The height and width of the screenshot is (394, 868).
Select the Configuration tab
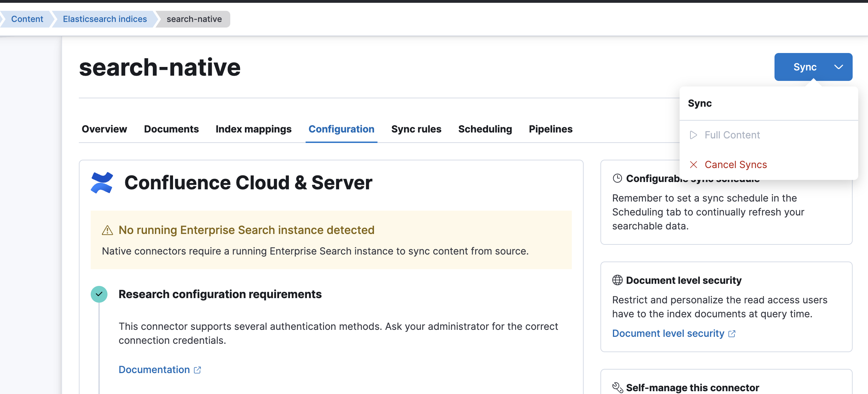coord(342,129)
